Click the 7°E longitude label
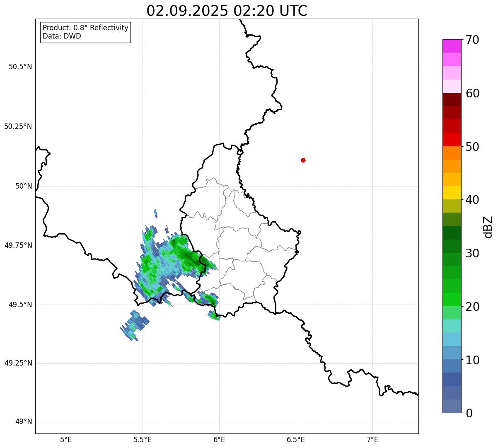The image size is (498, 448). (372, 440)
